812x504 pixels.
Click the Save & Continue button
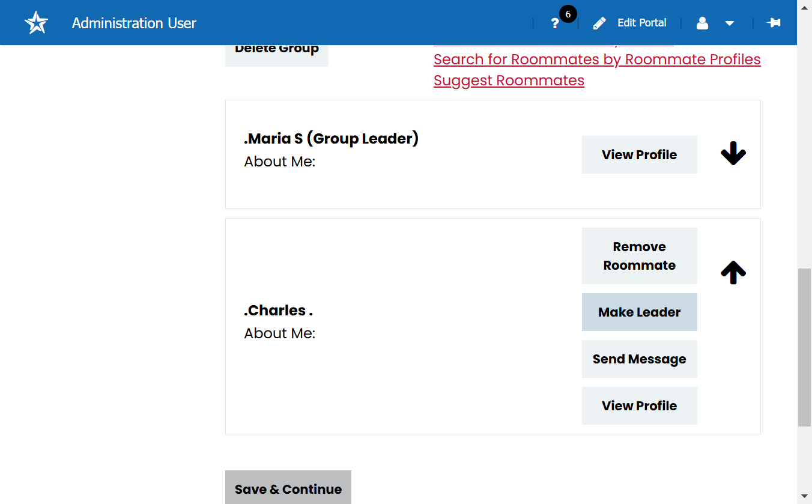(288, 487)
